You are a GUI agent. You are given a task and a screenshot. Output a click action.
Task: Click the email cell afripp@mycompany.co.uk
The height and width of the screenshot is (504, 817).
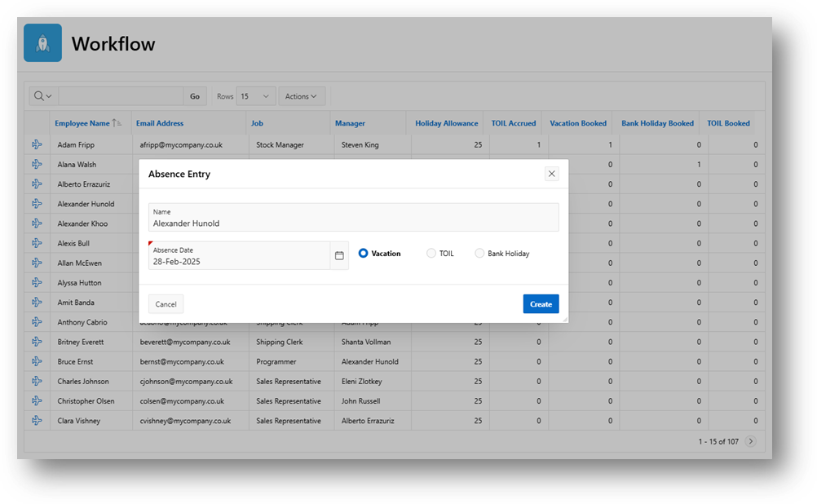(181, 145)
